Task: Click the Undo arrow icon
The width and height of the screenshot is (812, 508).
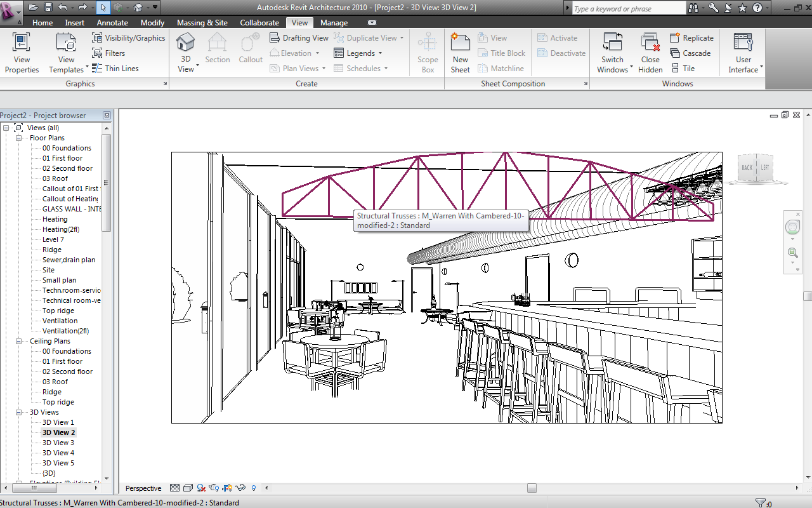Action: [x=62, y=8]
